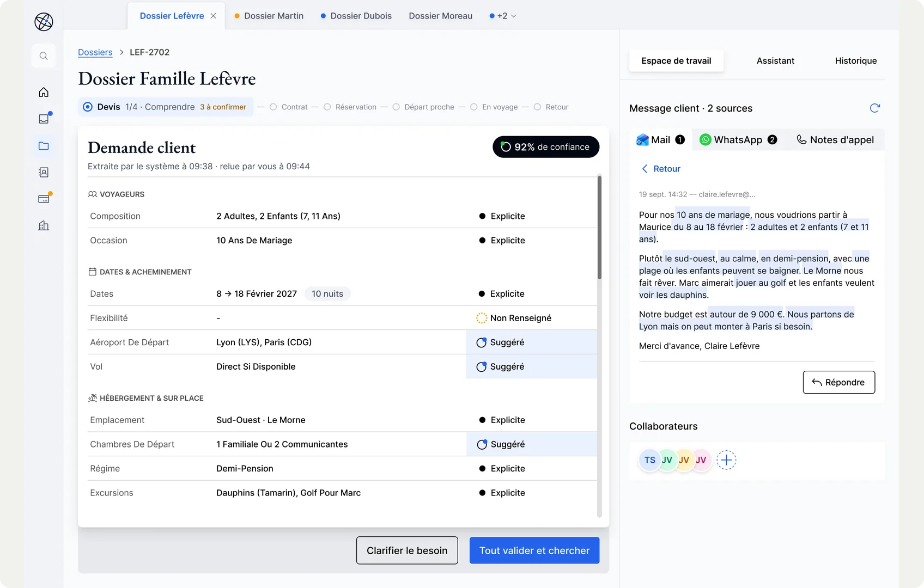Click the TS collaborator avatar
The height and width of the screenshot is (588, 924).
click(650, 460)
